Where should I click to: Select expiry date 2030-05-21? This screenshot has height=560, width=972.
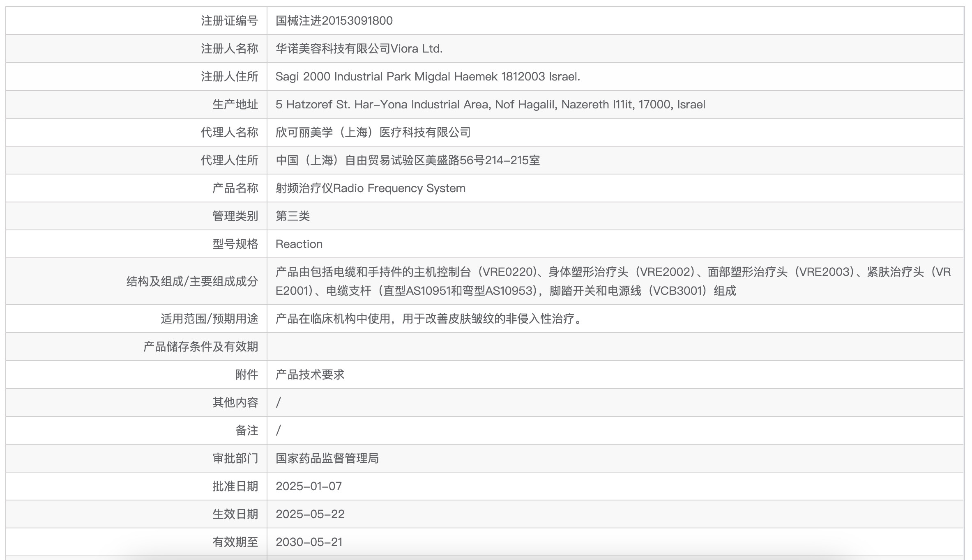tap(309, 542)
